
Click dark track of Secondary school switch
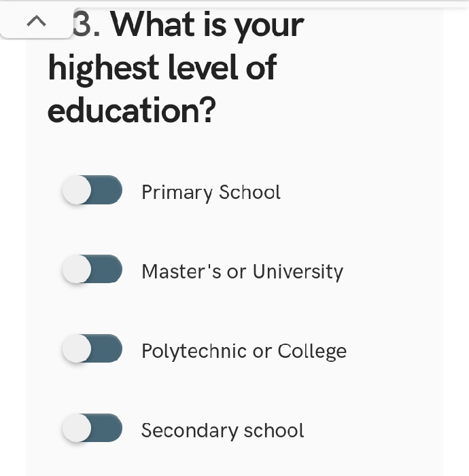[x=109, y=428]
